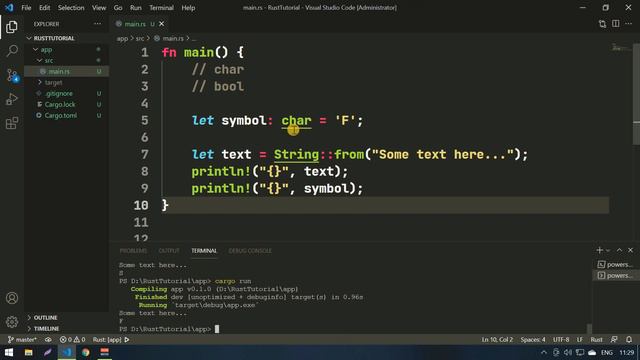Screen dimensions: 640x360
Task: Change language mode from Rust
Action: [x=596, y=340]
